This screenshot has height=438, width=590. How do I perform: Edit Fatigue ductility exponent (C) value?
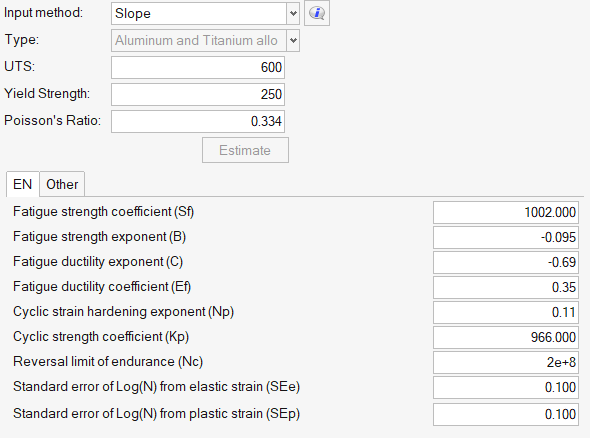pyautogui.click(x=506, y=262)
